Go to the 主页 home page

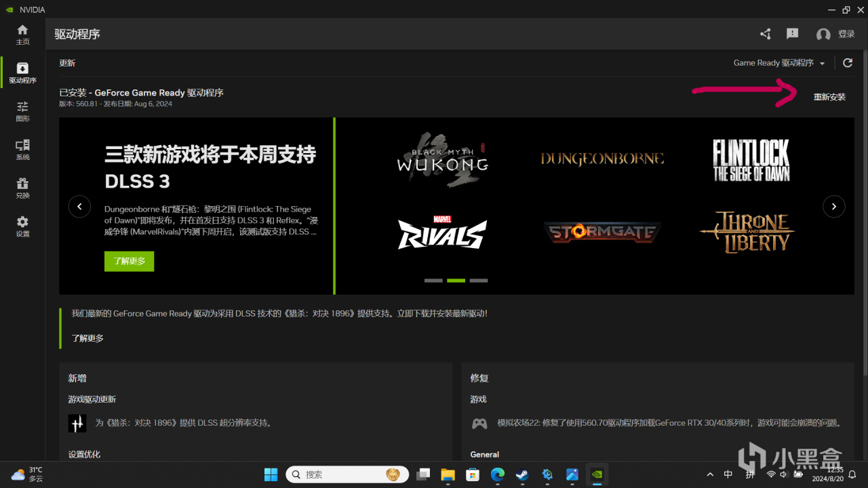(22, 35)
